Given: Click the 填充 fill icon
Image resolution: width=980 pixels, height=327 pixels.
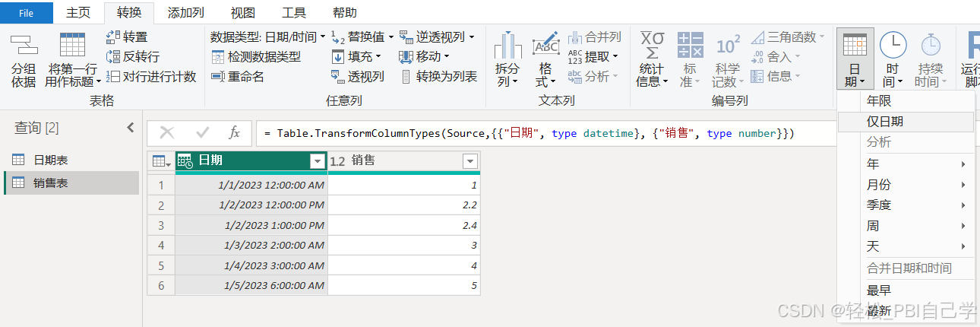Looking at the screenshot, I should (x=338, y=56).
